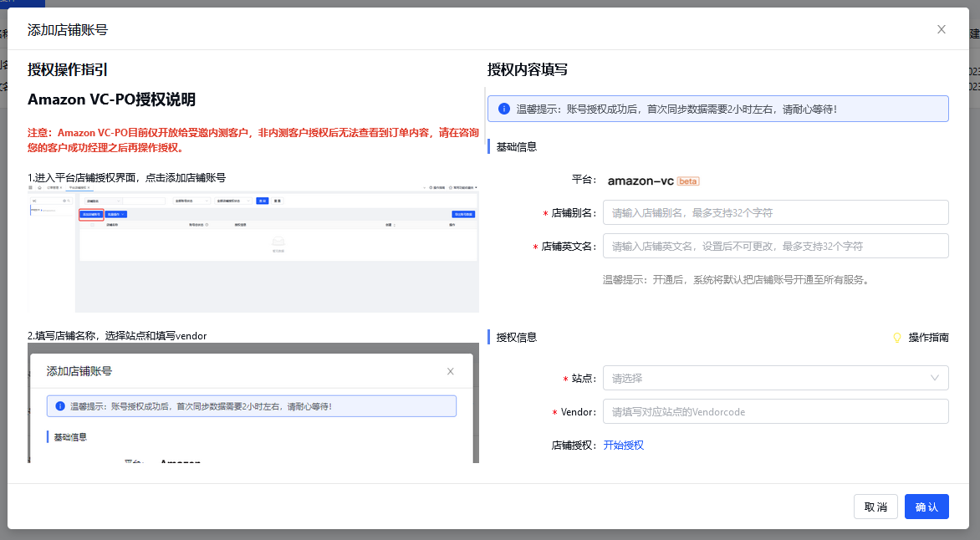Open the 操作指南 guide link
The height and width of the screenshot is (540, 980).
click(928, 338)
